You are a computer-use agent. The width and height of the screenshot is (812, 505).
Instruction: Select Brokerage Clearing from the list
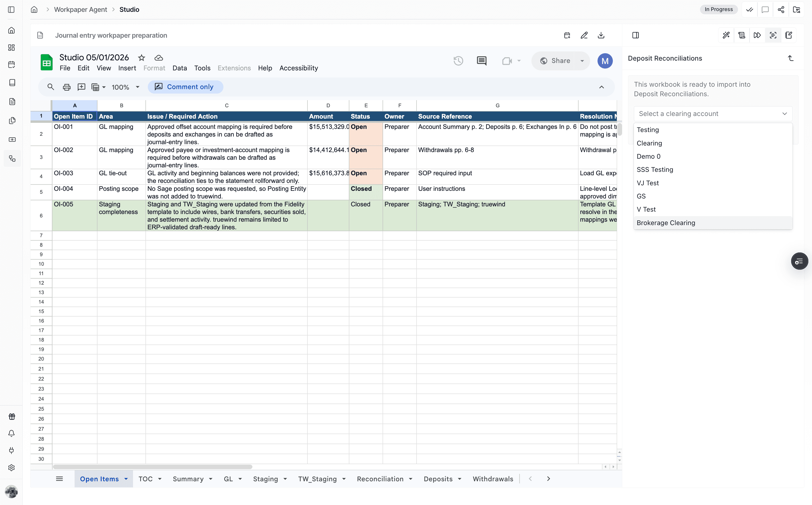pos(713,223)
